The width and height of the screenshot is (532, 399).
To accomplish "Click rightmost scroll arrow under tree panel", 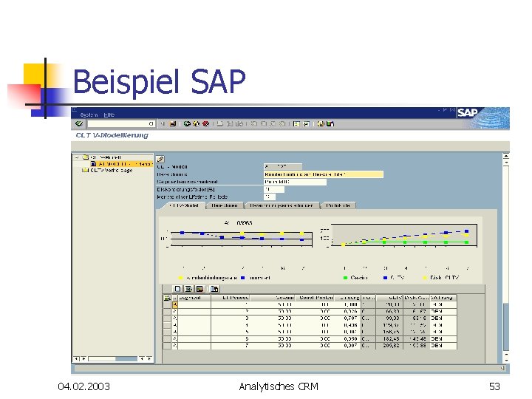I will [149, 358].
